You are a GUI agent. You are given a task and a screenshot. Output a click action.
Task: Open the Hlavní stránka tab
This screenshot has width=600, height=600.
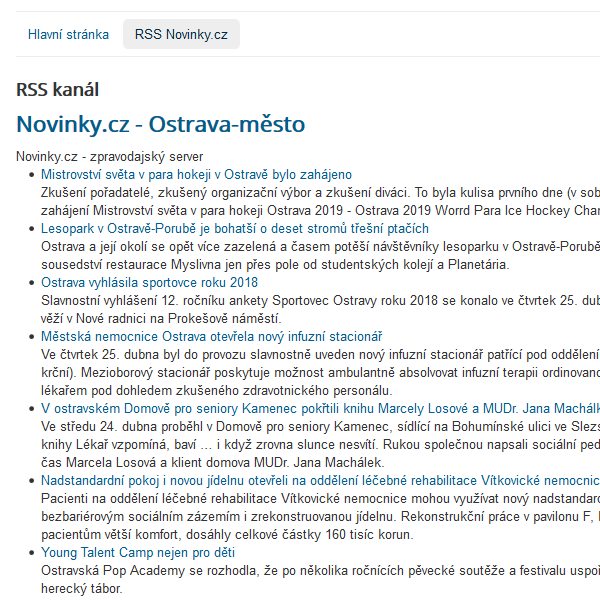point(68,34)
